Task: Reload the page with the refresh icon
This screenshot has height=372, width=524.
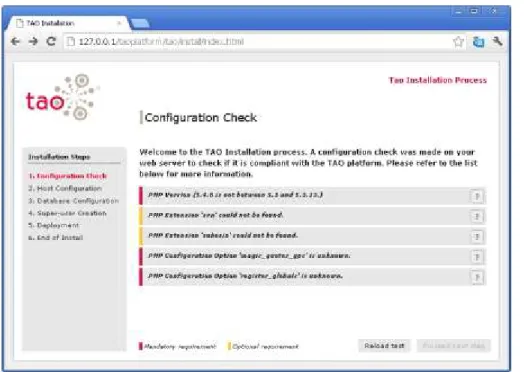Action: click(x=51, y=41)
